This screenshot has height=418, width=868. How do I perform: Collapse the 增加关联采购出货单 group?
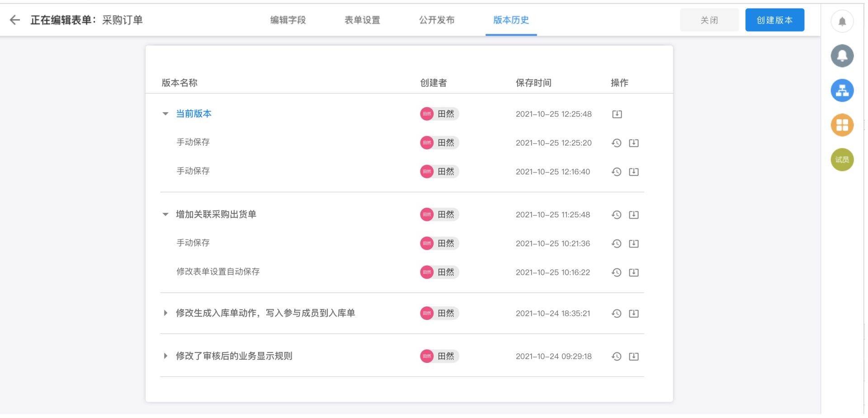click(x=165, y=215)
